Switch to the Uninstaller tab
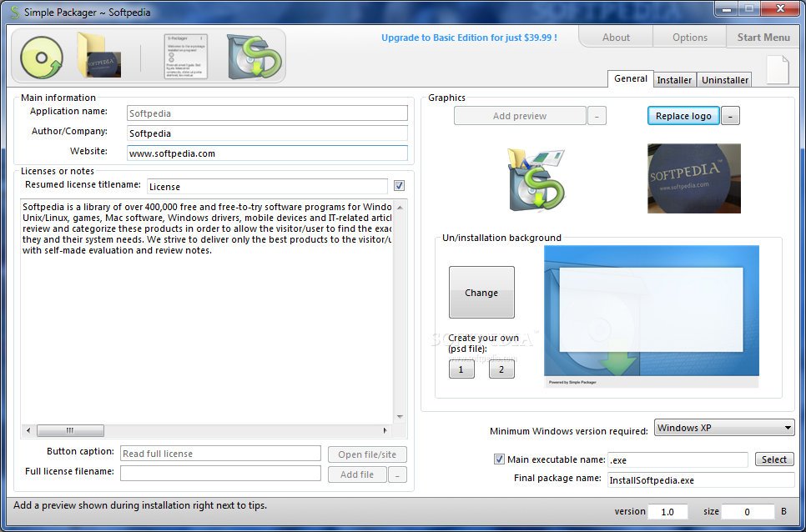 tap(725, 80)
